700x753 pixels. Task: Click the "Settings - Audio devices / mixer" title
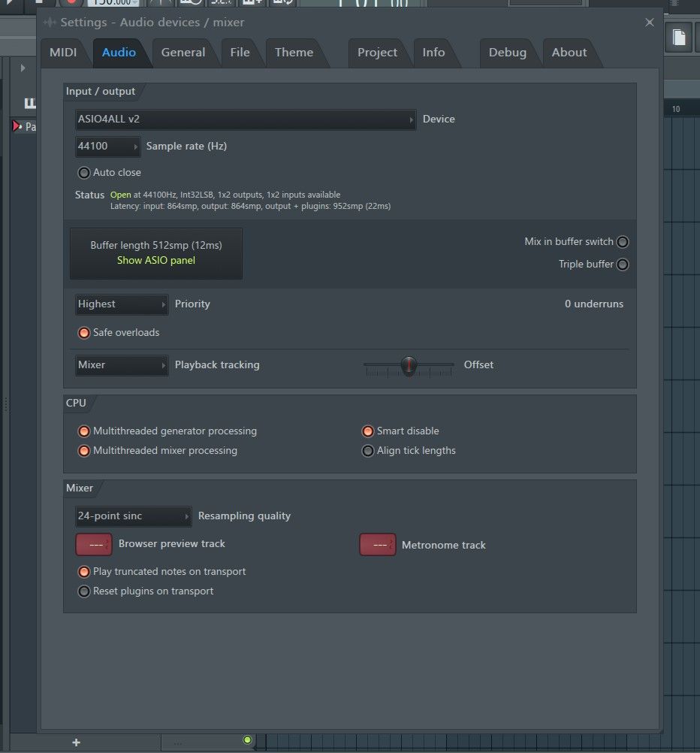152,22
